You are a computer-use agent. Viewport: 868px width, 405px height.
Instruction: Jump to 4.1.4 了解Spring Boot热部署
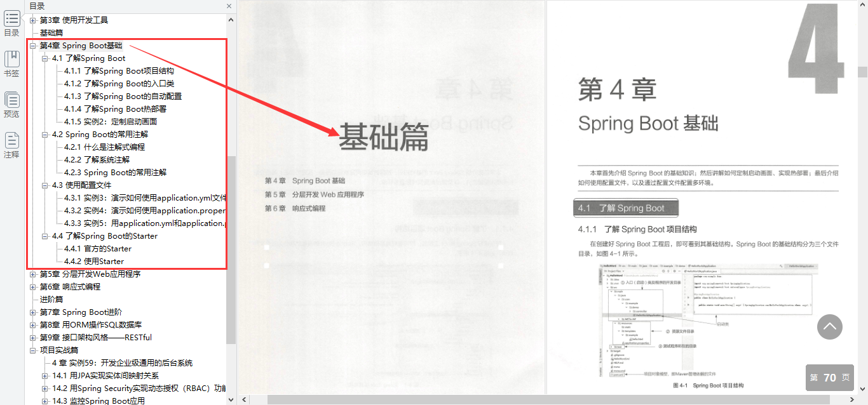tap(115, 109)
